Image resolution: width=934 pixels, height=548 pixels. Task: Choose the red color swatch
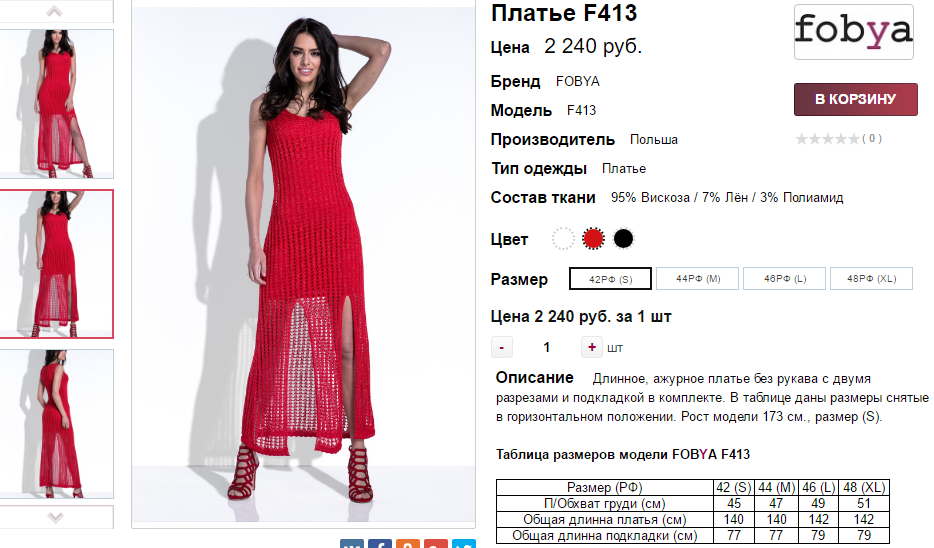pyautogui.click(x=593, y=239)
